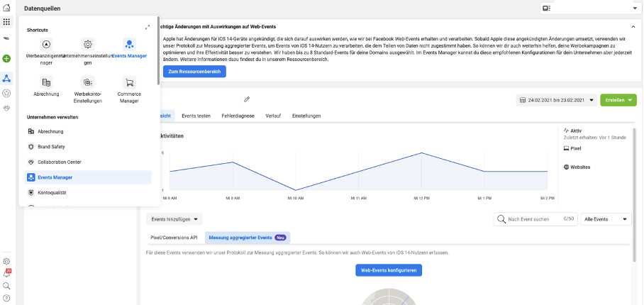Open the Alle Events filter dropdown
The height and width of the screenshot is (305, 644).
point(605,219)
